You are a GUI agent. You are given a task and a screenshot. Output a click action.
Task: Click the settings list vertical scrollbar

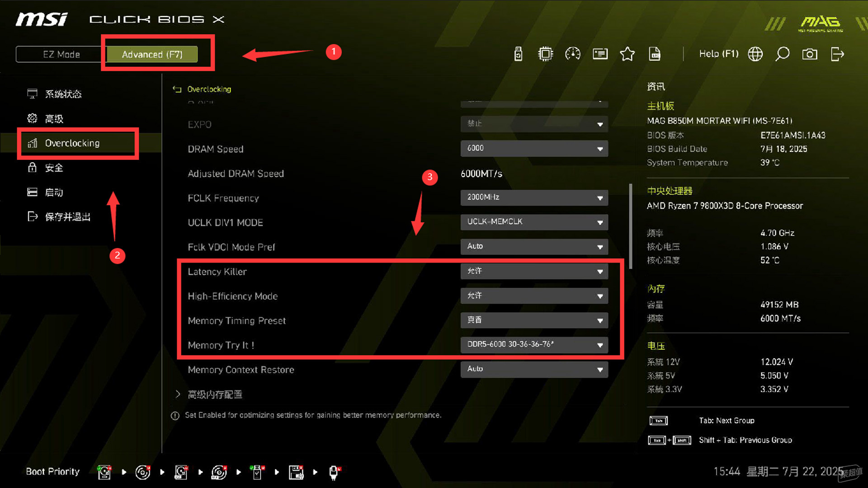(x=631, y=226)
